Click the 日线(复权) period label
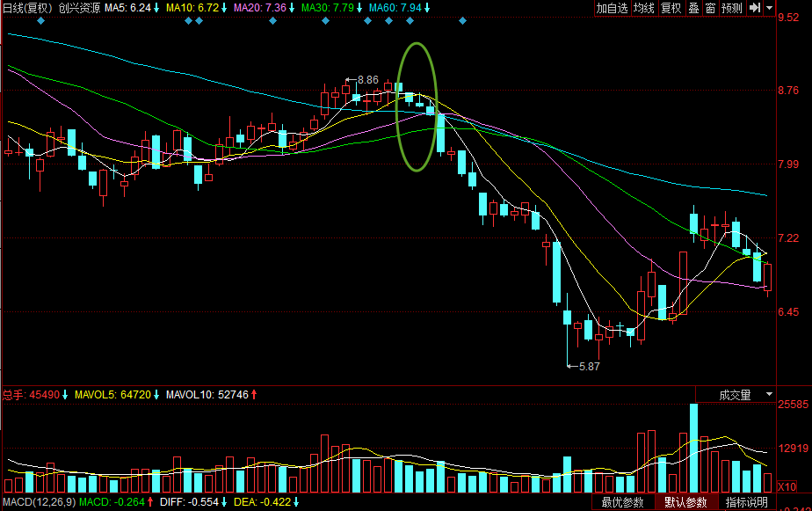Image resolution: width=812 pixels, height=511 pixels. [28, 8]
